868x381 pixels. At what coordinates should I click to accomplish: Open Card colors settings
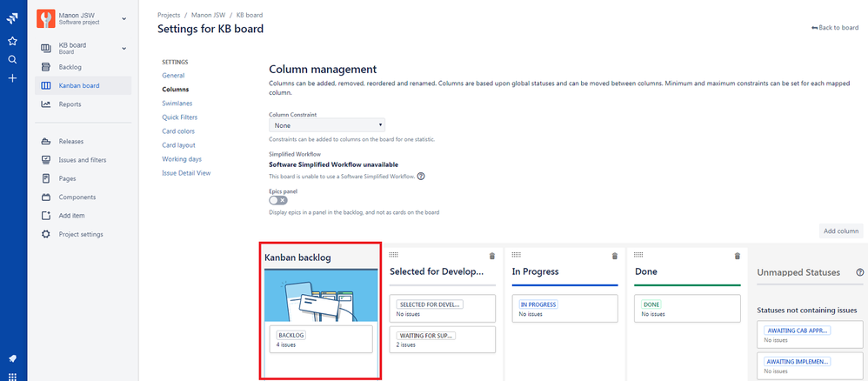pyautogui.click(x=178, y=131)
